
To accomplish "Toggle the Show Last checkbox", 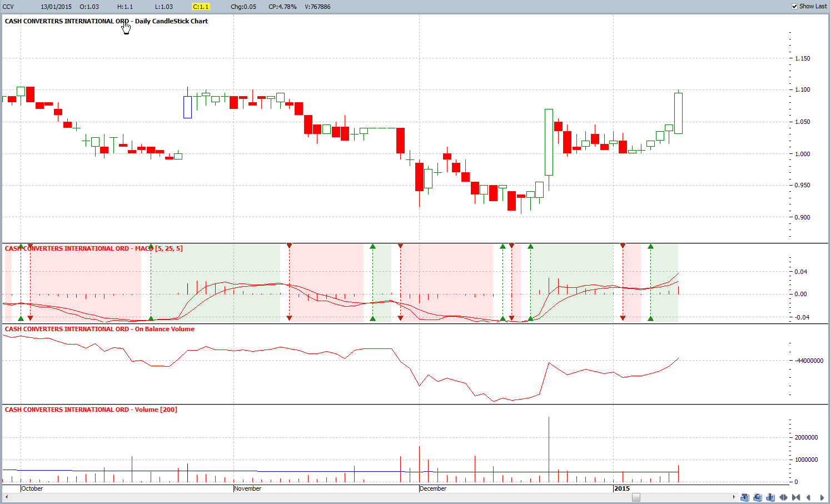I will pyautogui.click(x=794, y=7).
